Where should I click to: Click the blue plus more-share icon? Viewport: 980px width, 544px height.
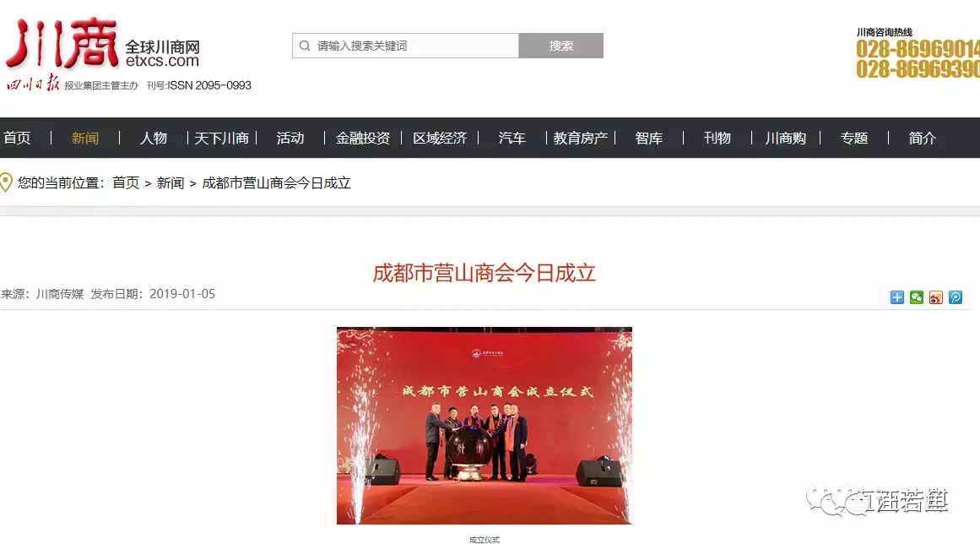897,297
